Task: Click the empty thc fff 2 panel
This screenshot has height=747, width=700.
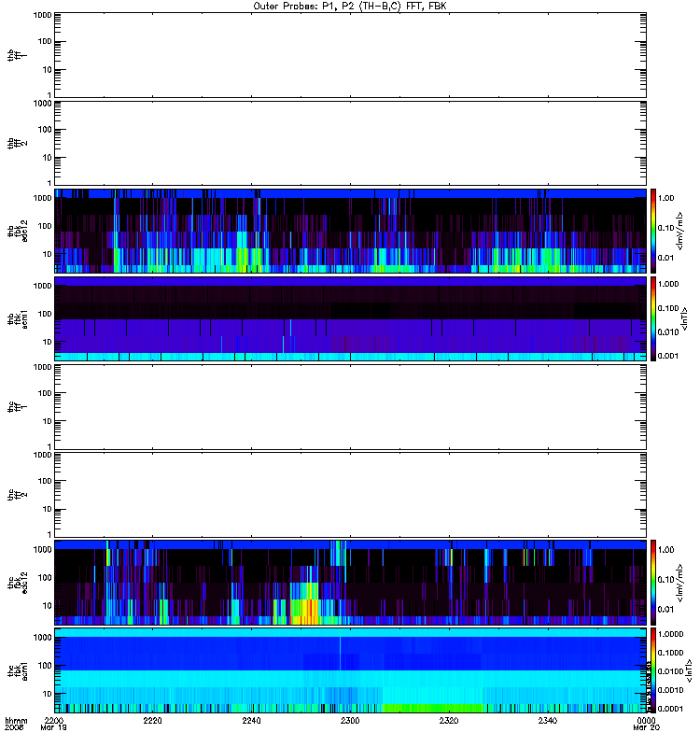Action: tap(351, 495)
